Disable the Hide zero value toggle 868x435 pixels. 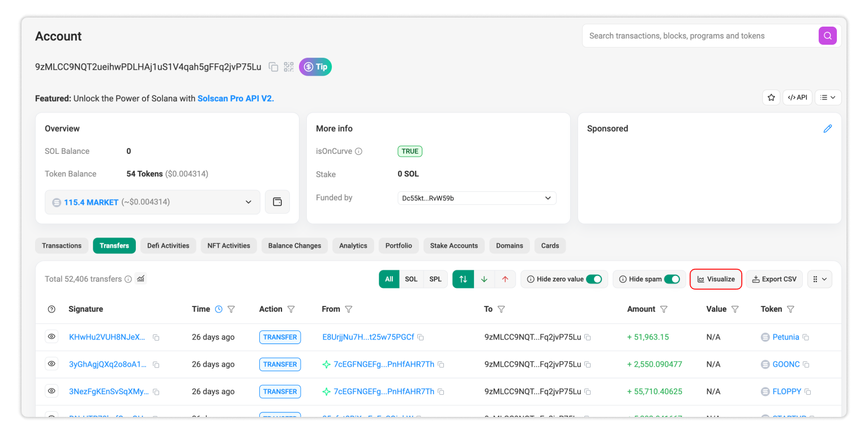click(x=594, y=278)
